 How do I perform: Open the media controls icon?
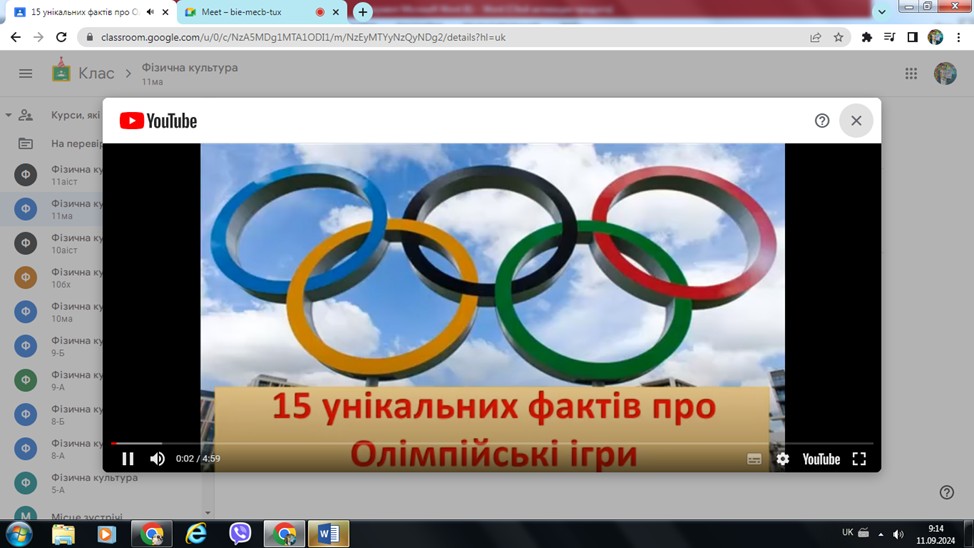click(890, 37)
